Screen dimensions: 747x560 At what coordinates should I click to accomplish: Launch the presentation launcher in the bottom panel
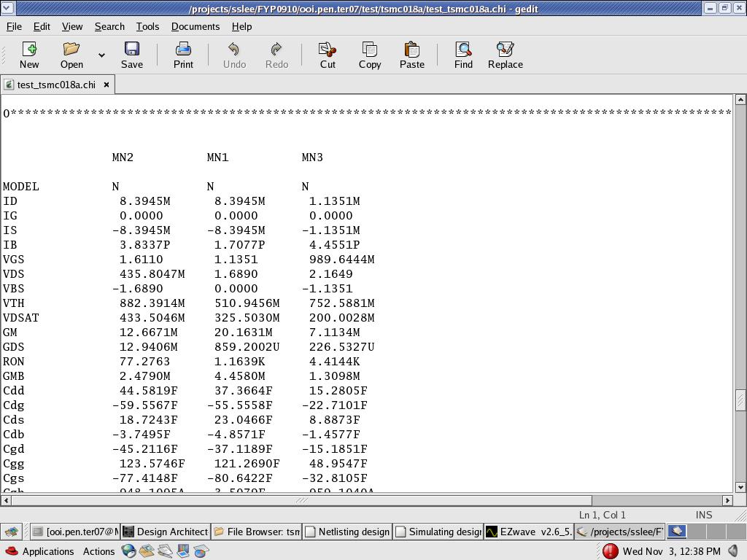[183, 551]
